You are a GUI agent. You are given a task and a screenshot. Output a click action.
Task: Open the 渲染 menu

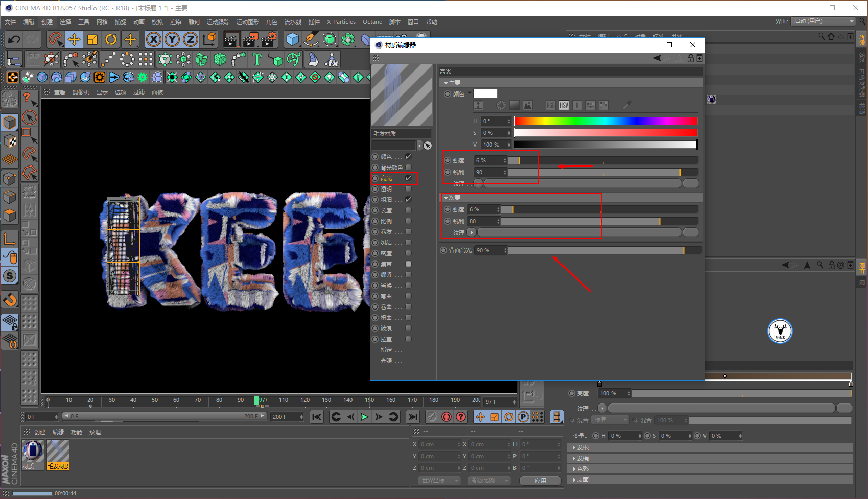[175, 22]
